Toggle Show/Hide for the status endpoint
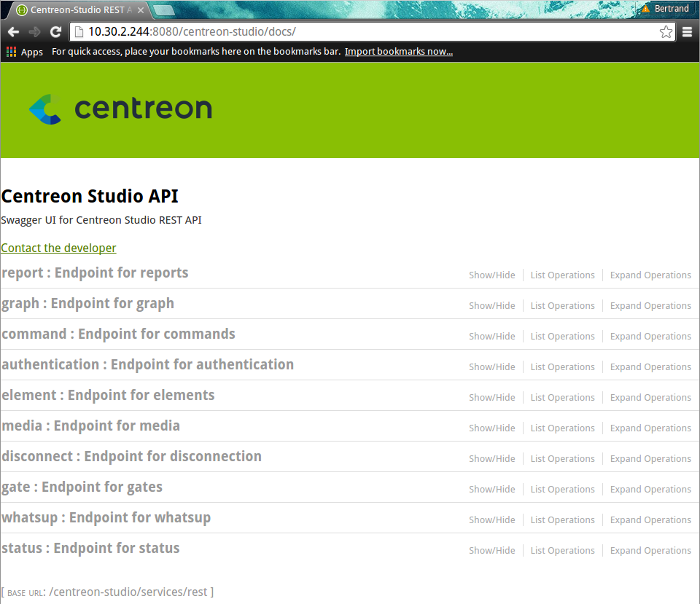The height and width of the screenshot is (604, 700). 491,550
